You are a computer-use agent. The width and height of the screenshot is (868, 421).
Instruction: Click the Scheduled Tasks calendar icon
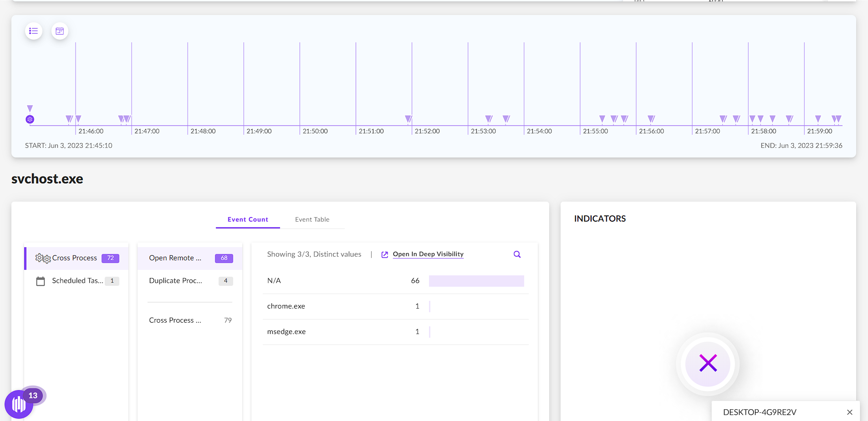pos(40,281)
